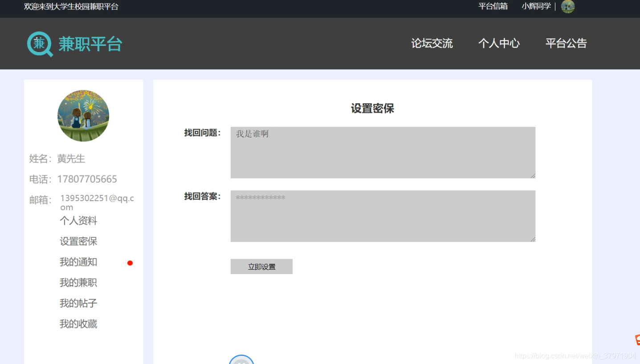Click inside the 找回答案 text area
The height and width of the screenshot is (364, 640).
382,216
